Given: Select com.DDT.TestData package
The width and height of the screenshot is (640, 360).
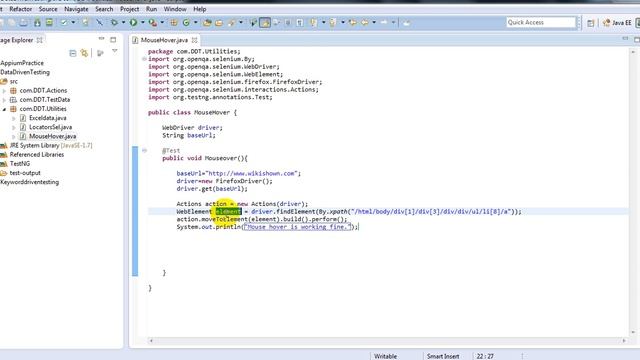Looking at the screenshot, I should pyautogui.click(x=44, y=100).
